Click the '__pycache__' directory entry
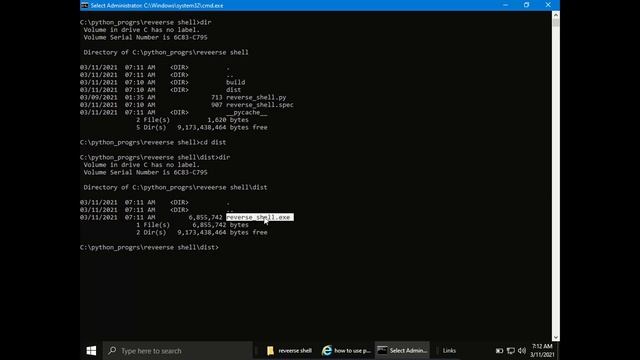This screenshot has width=640, height=360. (x=247, y=112)
